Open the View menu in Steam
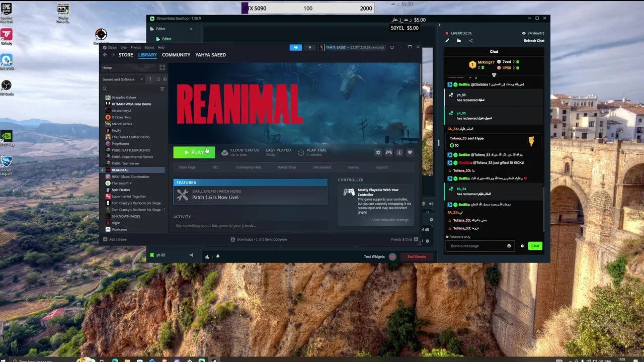644x362 pixels. [x=124, y=47]
